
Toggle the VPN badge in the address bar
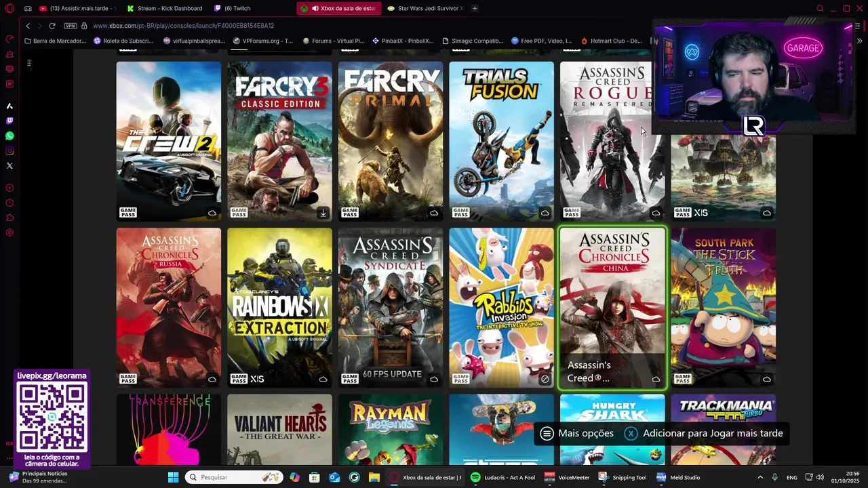pyautogui.click(x=71, y=26)
